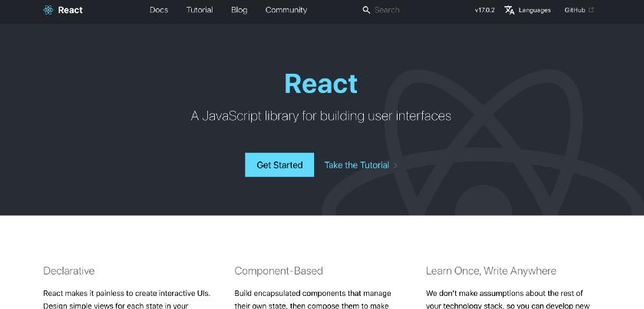Select Community in the top navigation
The width and height of the screenshot is (644, 309).
(x=286, y=10)
